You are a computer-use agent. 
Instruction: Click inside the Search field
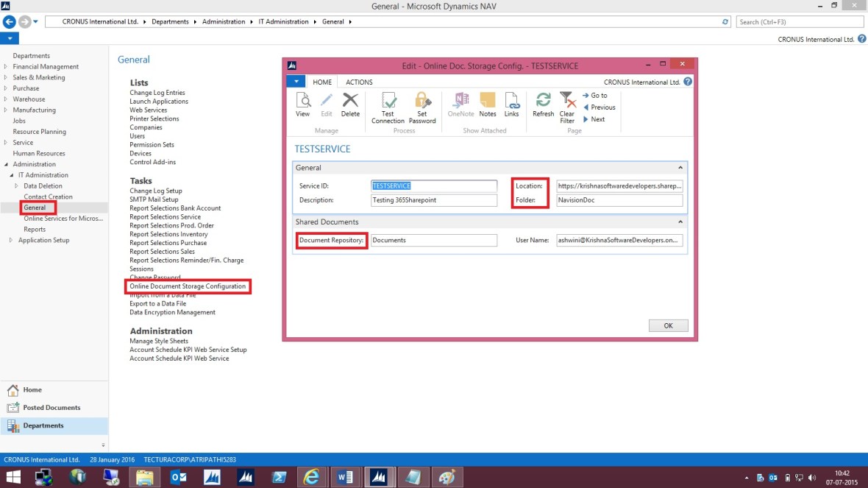coord(799,21)
